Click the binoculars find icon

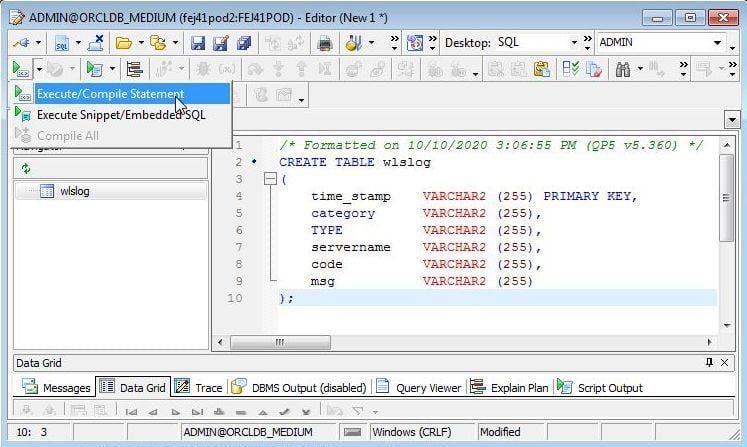point(623,70)
